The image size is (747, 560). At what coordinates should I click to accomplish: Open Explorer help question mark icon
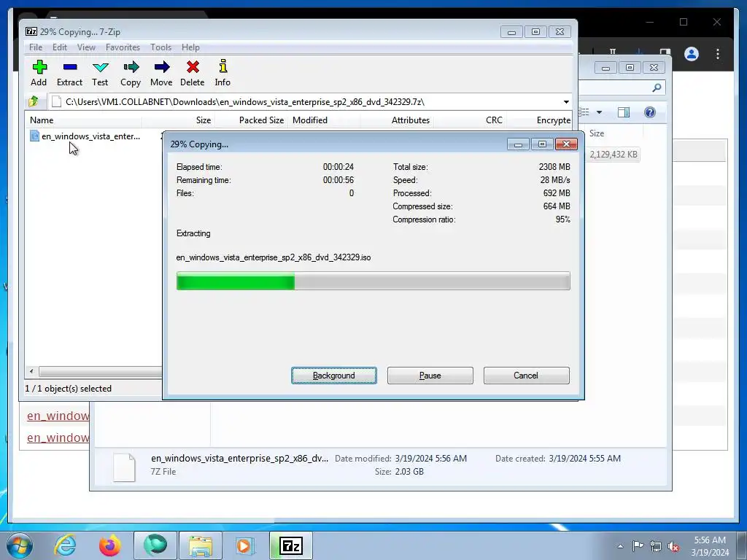click(650, 112)
